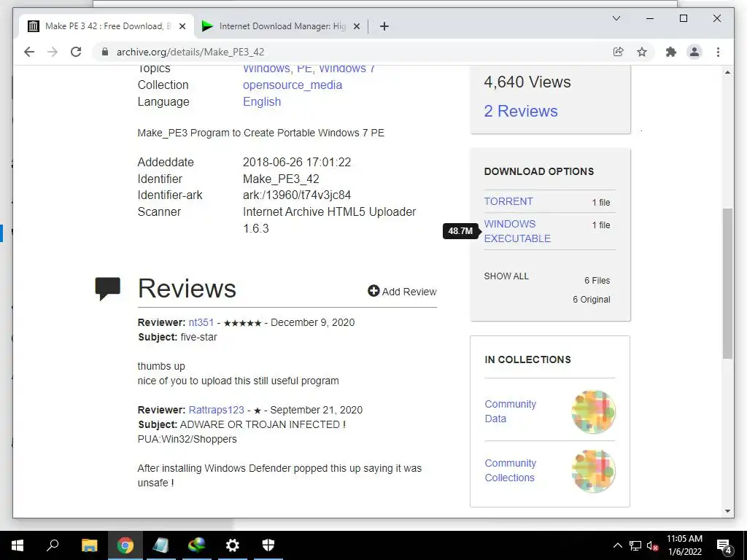Click the vertical scrollbar thumb
747x560 pixels.
(x=727, y=284)
